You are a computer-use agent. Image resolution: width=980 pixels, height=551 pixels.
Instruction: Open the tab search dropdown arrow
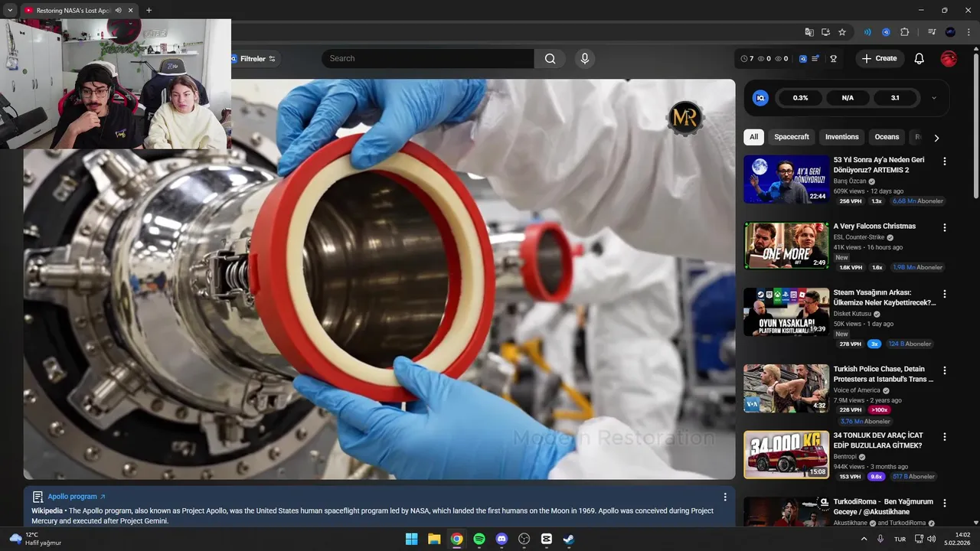tap(10, 11)
